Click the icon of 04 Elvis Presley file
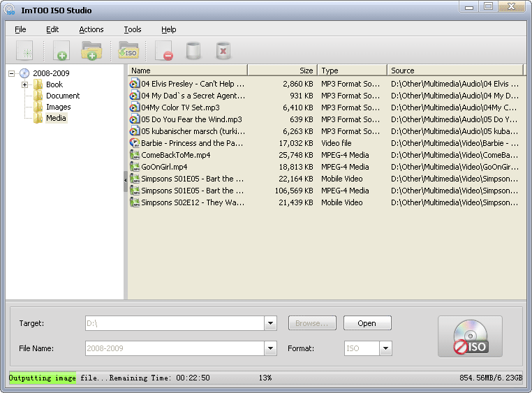The width and height of the screenshot is (532, 393). [135, 84]
